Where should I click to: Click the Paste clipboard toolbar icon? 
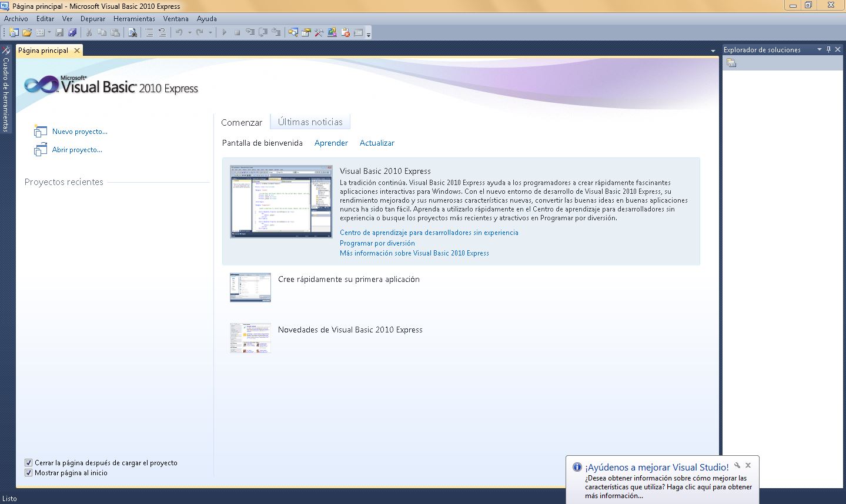[x=116, y=33]
